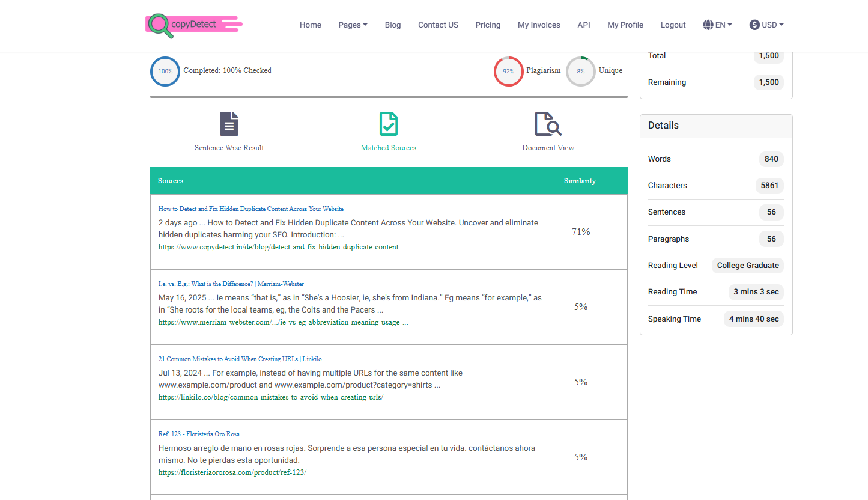The width and height of the screenshot is (868, 500).
Task: Click the Logout menu option
Action: pyautogui.click(x=673, y=25)
